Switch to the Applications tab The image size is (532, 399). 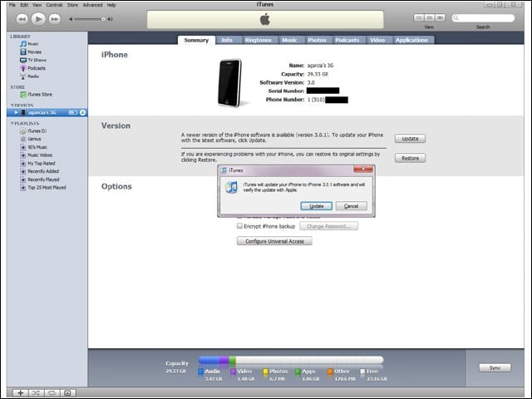(x=411, y=40)
